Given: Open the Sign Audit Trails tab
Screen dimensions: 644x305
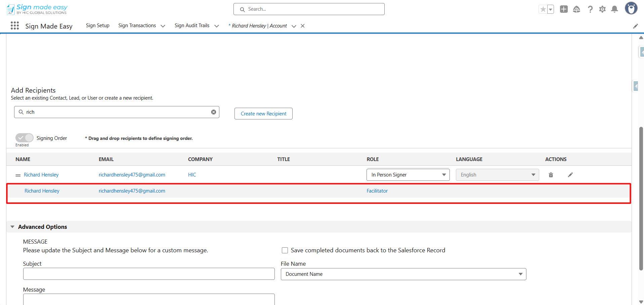Looking at the screenshot, I should click(x=192, y=26).
